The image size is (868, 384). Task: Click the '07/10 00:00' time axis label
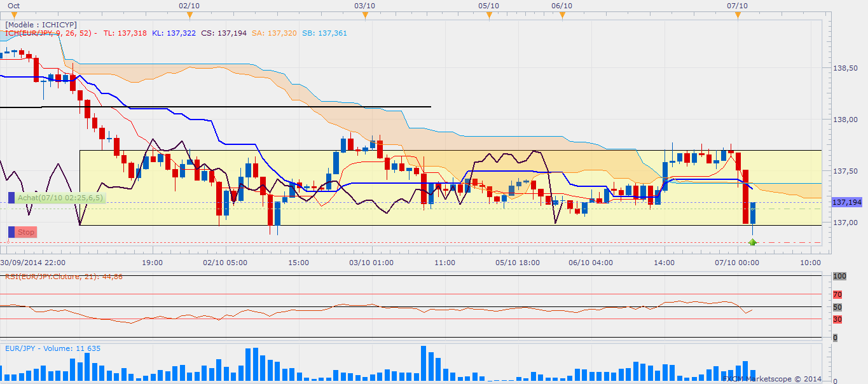point(737,262)
